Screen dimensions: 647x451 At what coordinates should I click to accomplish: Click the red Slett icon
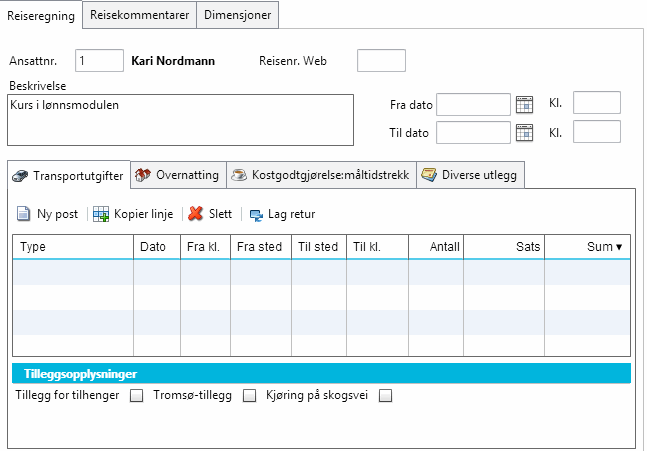[195, 214]
